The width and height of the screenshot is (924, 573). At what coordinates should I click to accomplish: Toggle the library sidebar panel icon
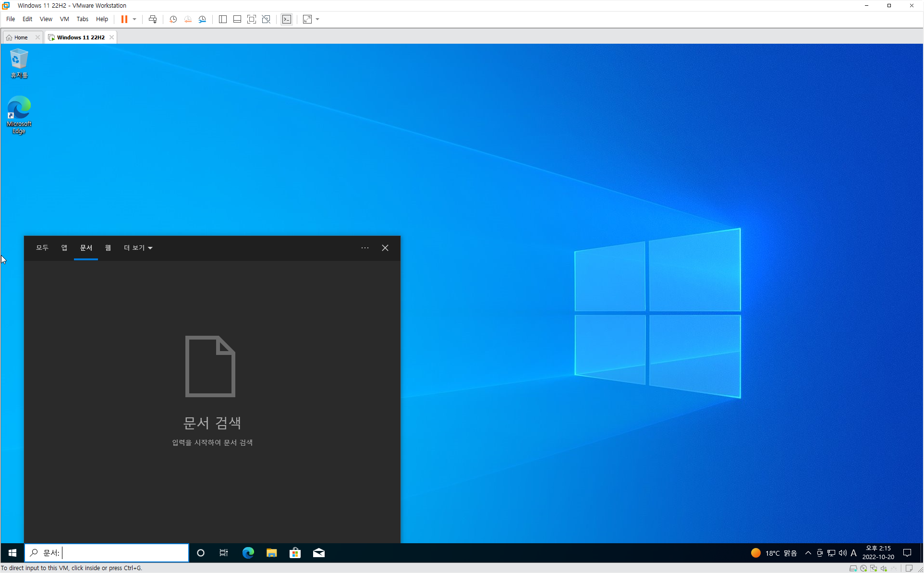pos(223,19)
